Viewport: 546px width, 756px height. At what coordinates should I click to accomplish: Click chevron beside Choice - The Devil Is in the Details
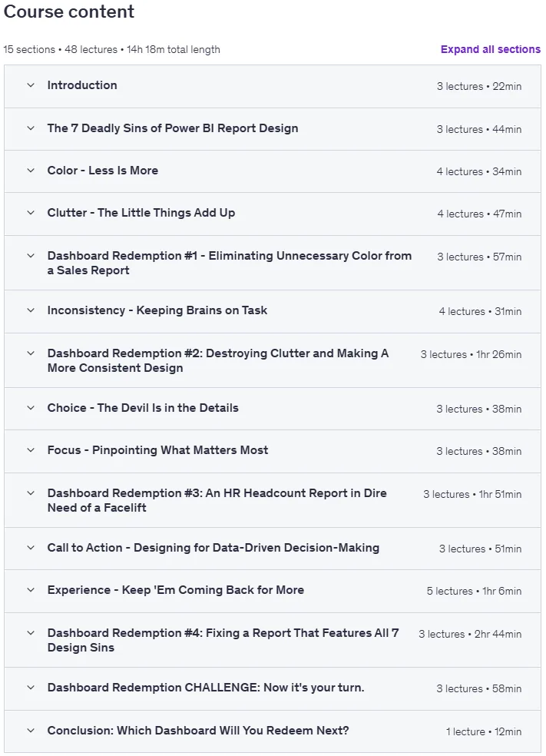(31, 408)
